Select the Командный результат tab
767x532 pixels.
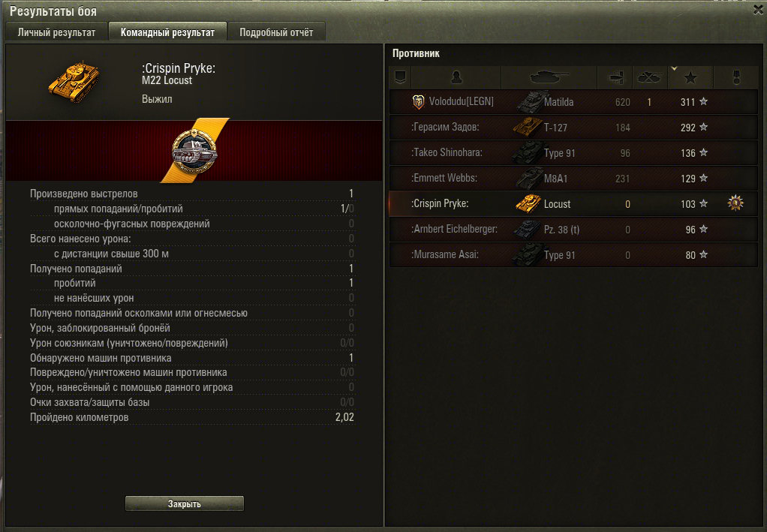coord(167,32)
